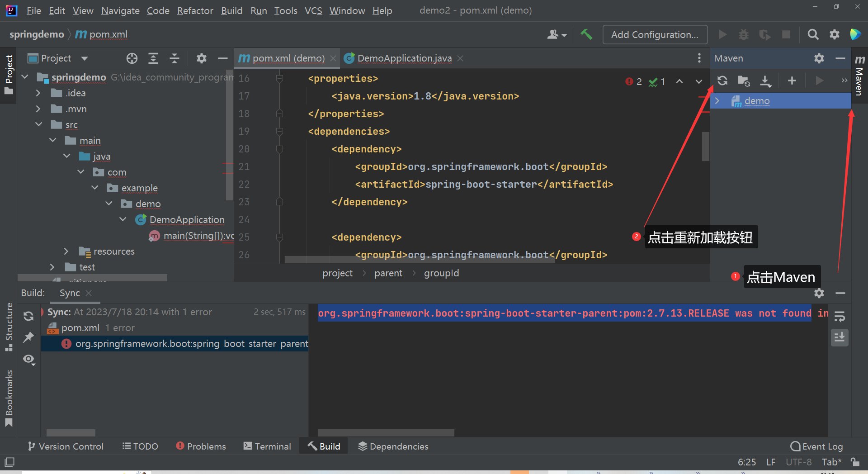
Task: Click the errors count indicator
Action: 634,82
